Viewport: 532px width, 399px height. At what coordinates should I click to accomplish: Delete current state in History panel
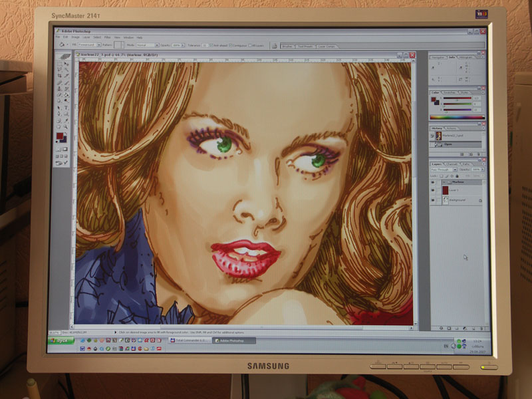pos(478,154)
